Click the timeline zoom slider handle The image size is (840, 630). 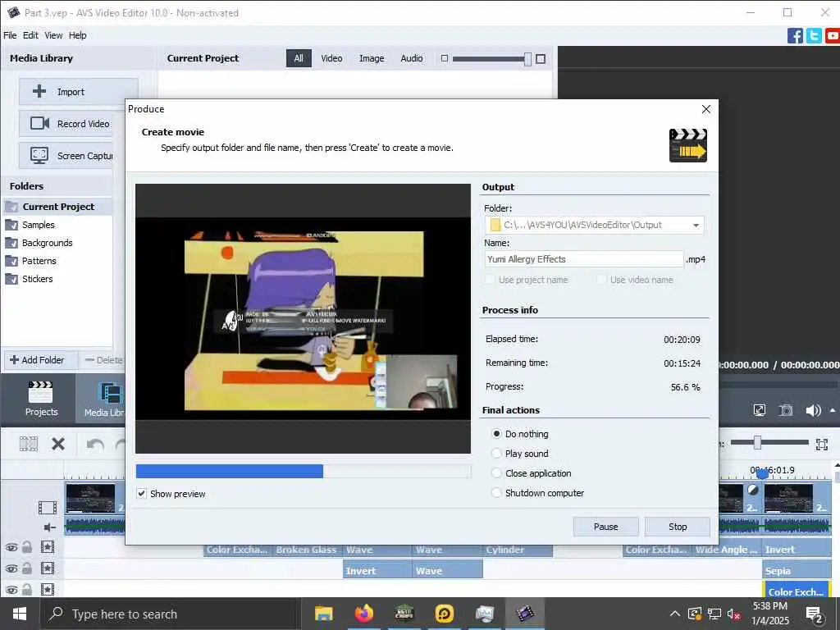pyautogui.click(x=757, y=442)
